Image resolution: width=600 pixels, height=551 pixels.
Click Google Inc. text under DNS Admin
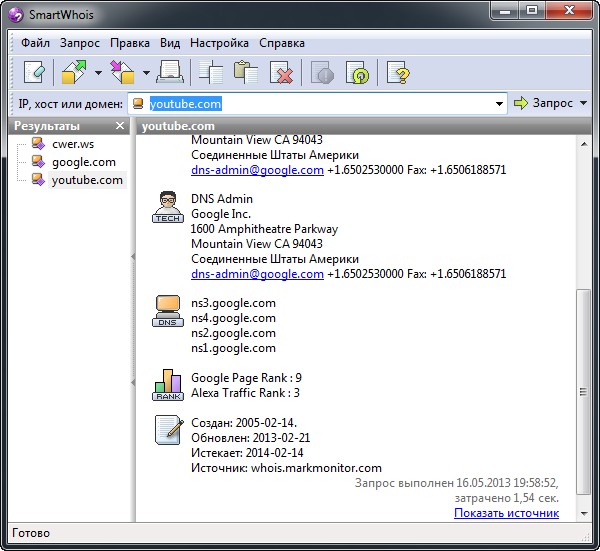221,214
